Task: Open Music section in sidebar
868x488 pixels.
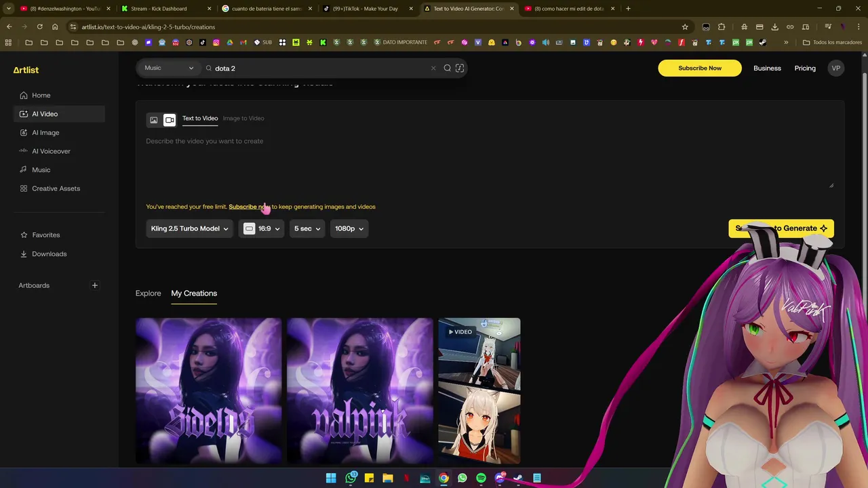Action: [x=59, y=170]
